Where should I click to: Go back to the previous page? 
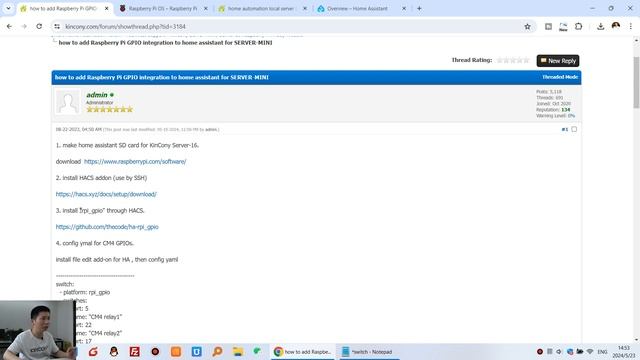click(x=9, y=27)
